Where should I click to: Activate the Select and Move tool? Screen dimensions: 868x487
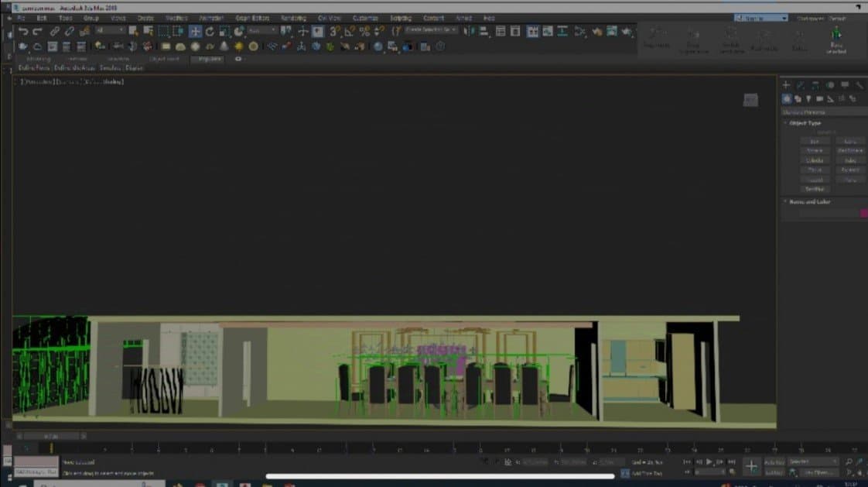[x=195, y=32]
